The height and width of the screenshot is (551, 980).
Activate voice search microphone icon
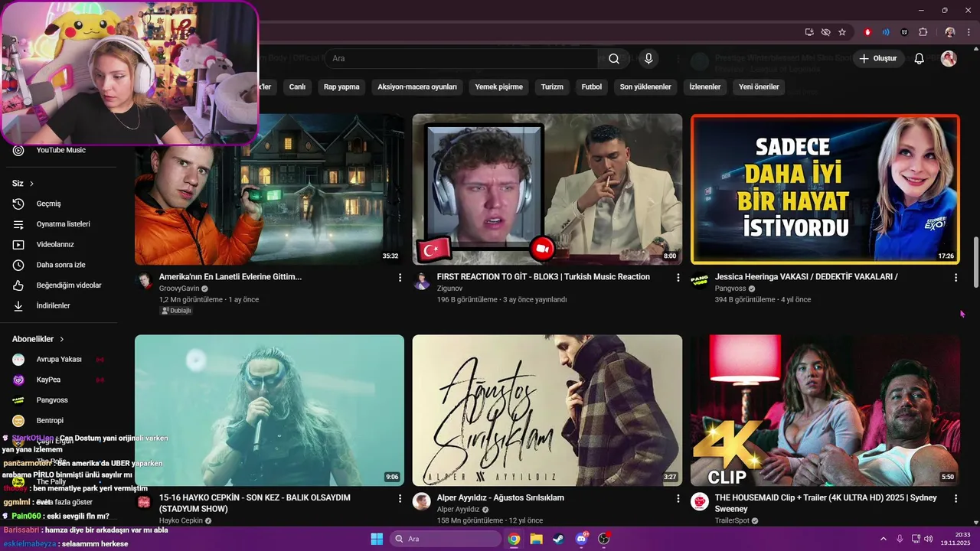click(x=648, y=59)
